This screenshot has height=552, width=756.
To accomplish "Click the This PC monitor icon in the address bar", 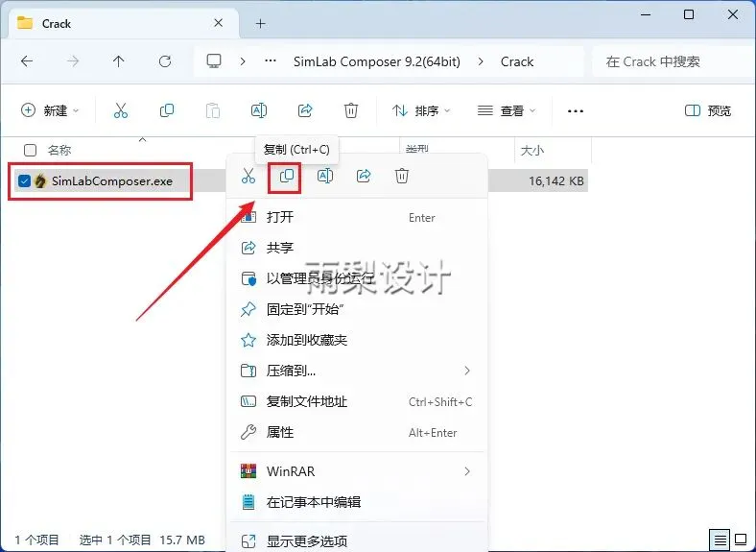I will click(x=214, y=61).
